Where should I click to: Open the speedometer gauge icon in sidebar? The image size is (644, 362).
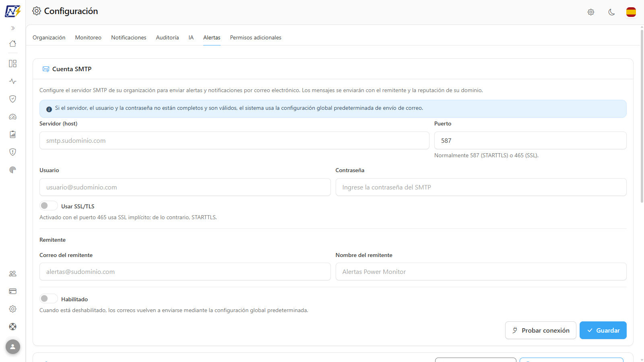click(x=13, y=117)
